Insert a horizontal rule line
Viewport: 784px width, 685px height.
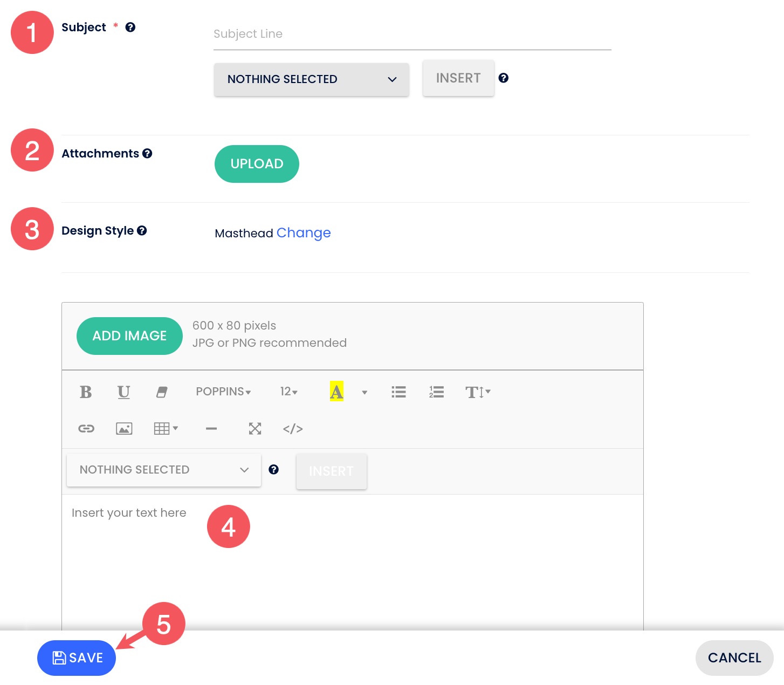(211, 429)
